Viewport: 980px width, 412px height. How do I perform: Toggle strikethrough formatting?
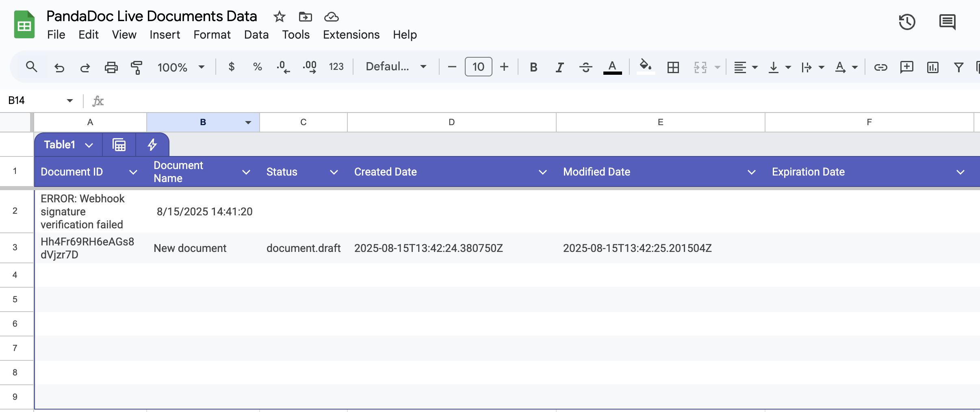click(585, 67)
